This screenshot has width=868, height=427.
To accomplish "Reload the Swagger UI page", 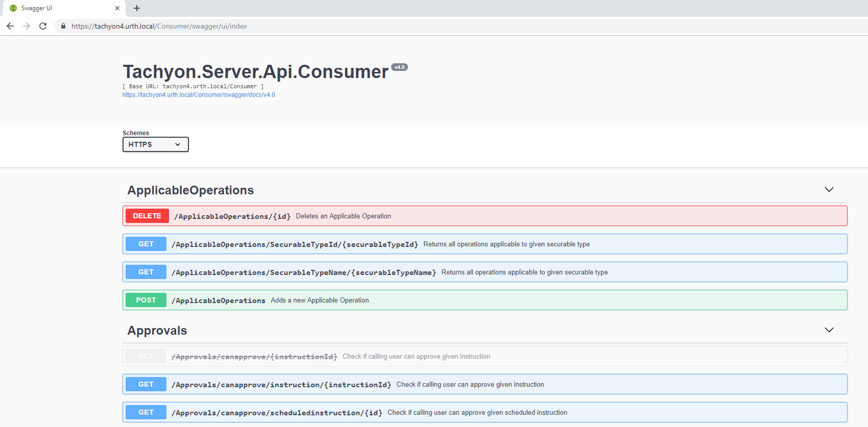I will (43, 26).
